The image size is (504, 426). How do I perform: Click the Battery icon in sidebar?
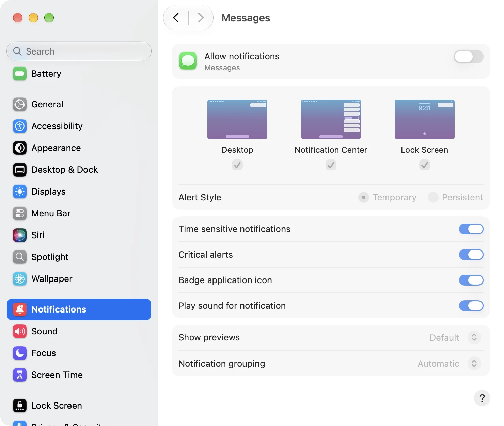20,74
